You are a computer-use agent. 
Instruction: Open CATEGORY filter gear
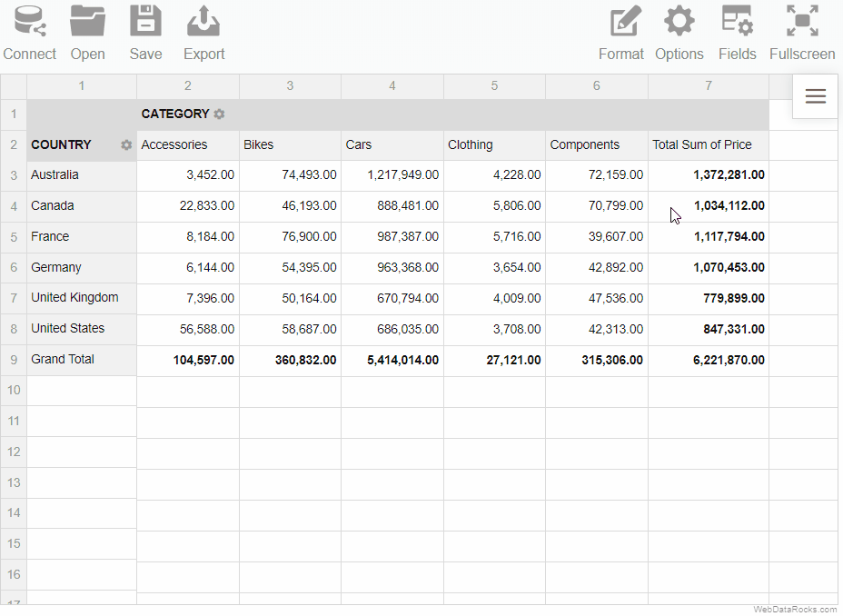tap(219, 114)
